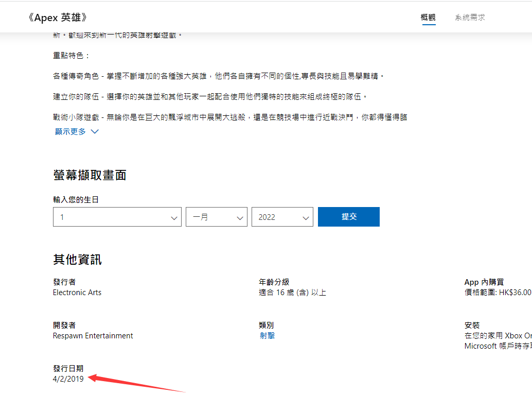This screenshot has height=412, width=532.
Task: Expand description with 顯示更多 link
Action: coord(77,131)
